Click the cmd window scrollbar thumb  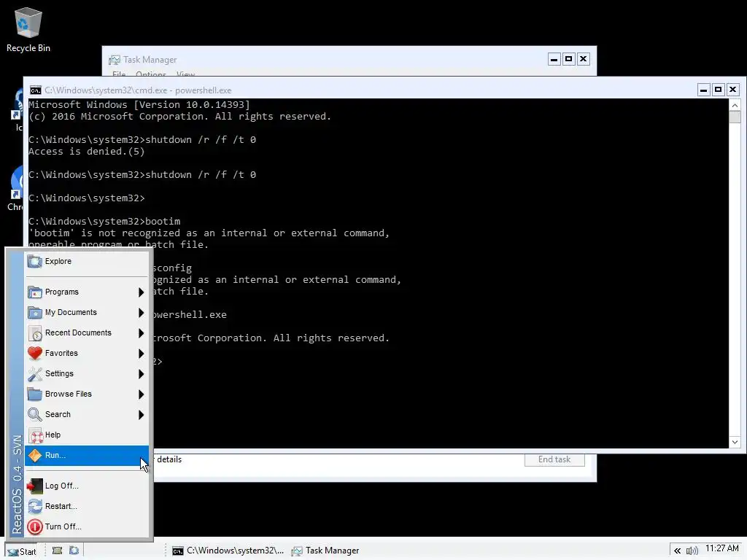coord(735,117)
